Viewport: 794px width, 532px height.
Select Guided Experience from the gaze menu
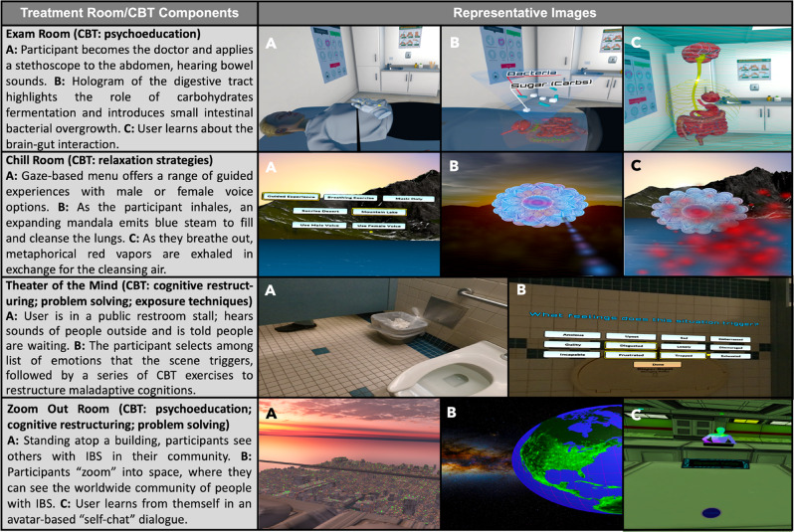(293, 196)
